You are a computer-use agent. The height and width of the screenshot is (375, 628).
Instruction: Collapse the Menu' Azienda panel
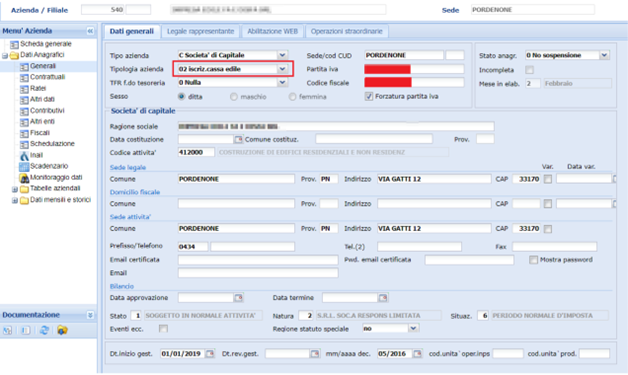coord(90,31)
